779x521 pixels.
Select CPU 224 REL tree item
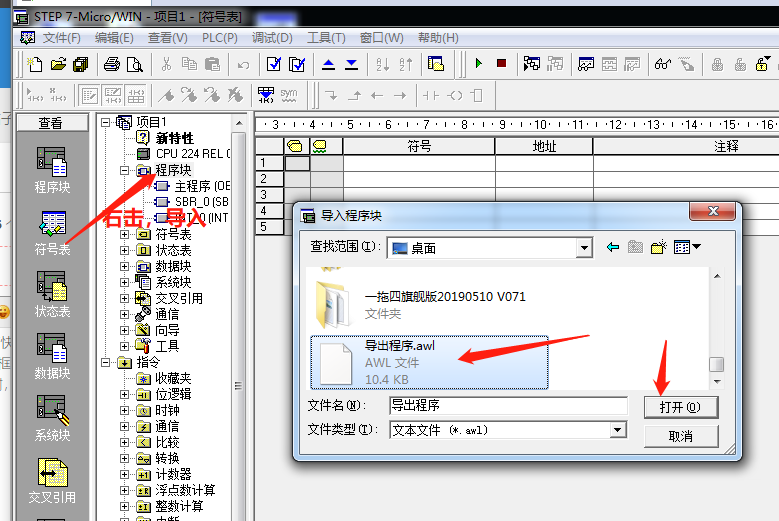point(184,154)
